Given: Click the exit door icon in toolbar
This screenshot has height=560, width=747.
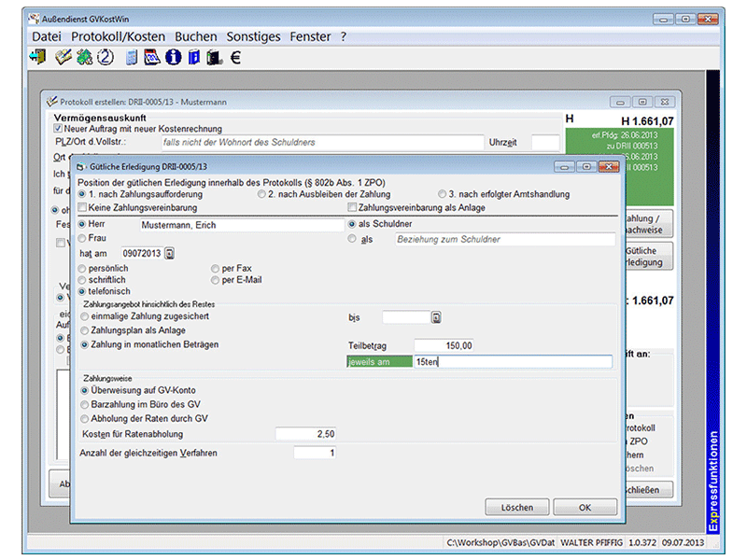Looking at the screenshot, I should click(37, 58).
